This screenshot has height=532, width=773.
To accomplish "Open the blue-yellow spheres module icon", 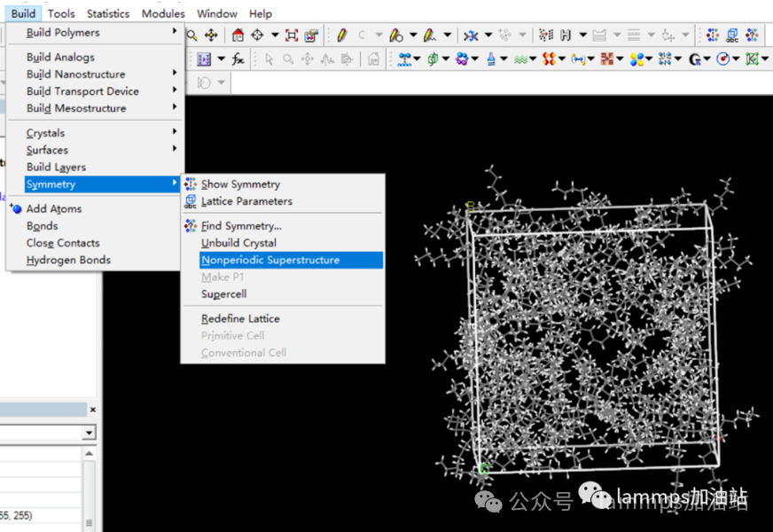I will point(636,59).
